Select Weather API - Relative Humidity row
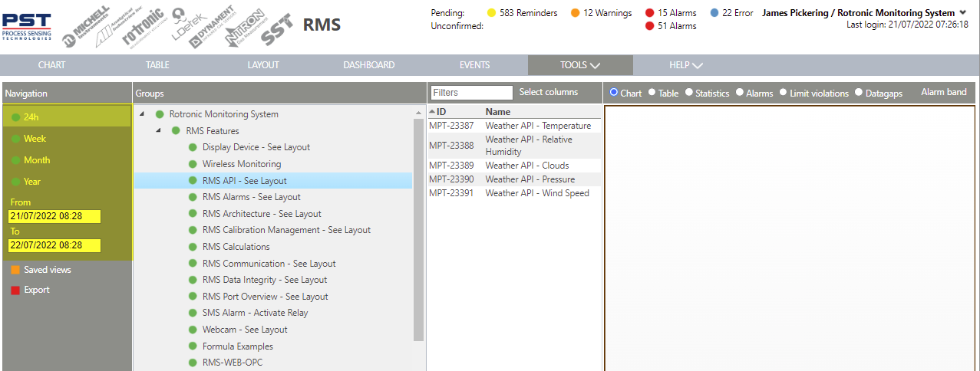Image resolution: width=980 pixels, height=371 pixels. [x=514, y=146]
